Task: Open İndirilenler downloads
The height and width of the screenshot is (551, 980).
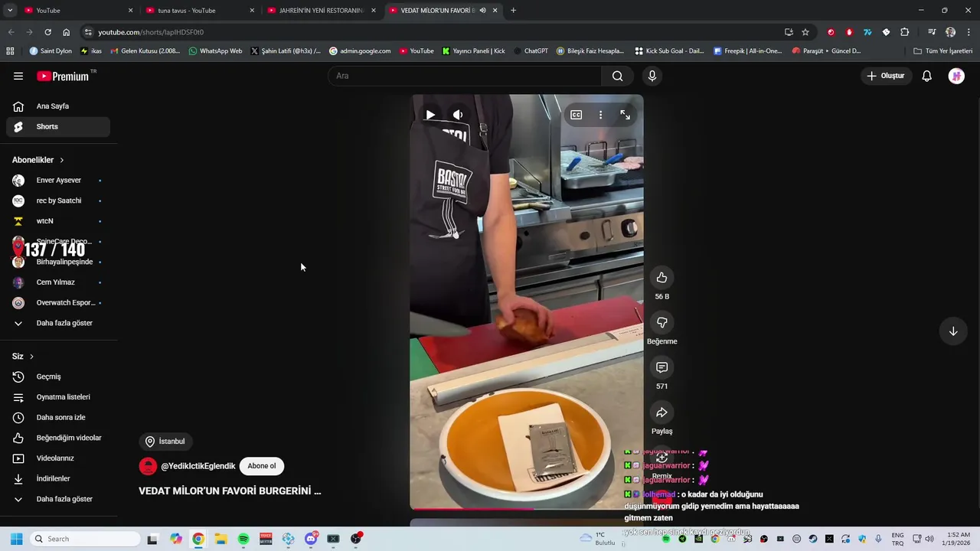Action: (x=58, y=478)
